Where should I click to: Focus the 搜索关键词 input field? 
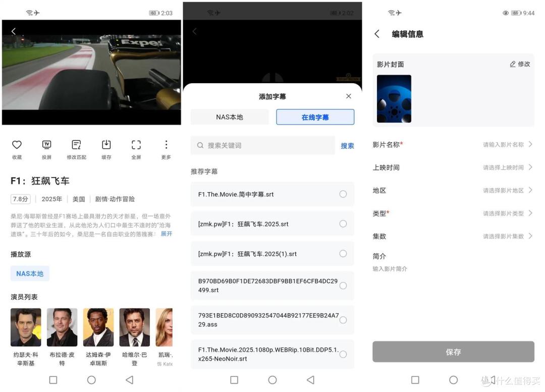pos(262,145)
